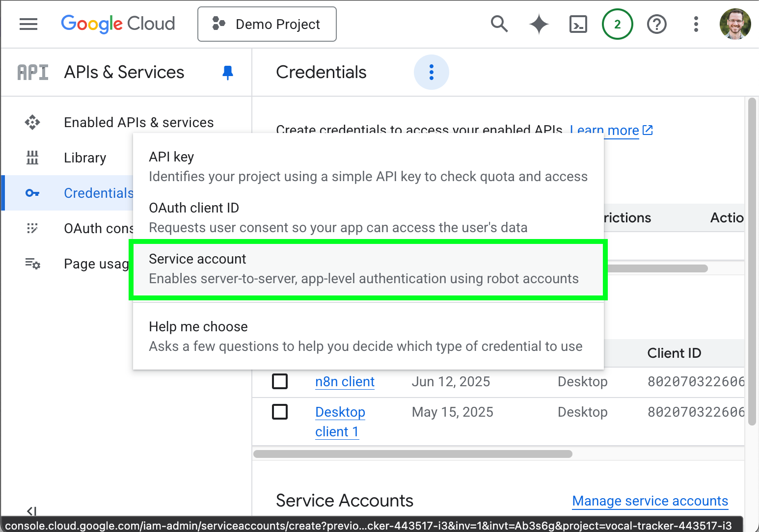
Task: Open the Demo Project picker
Action: (x=267, y=24)
